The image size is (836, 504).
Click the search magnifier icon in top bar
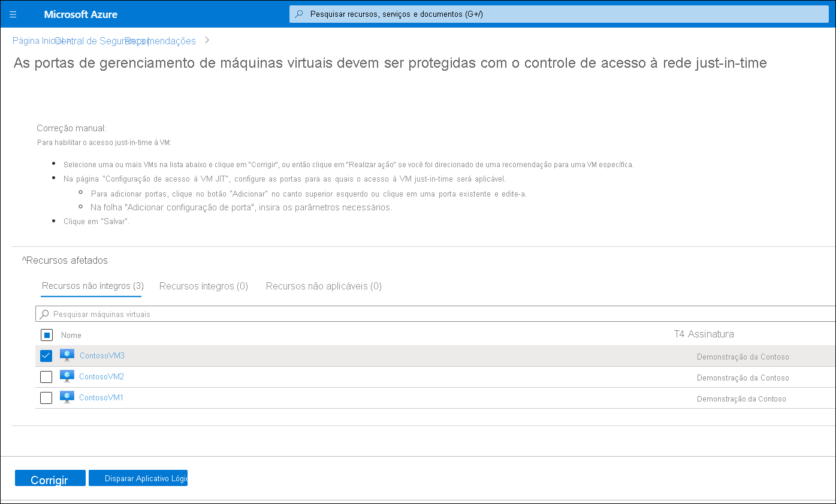pyautogui.click(x=299, y=14)
